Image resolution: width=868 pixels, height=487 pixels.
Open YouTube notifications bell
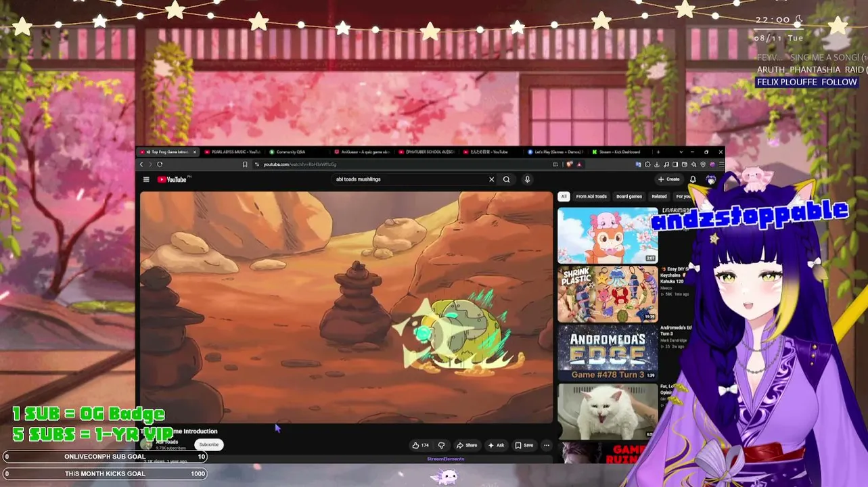coord(693,179)
